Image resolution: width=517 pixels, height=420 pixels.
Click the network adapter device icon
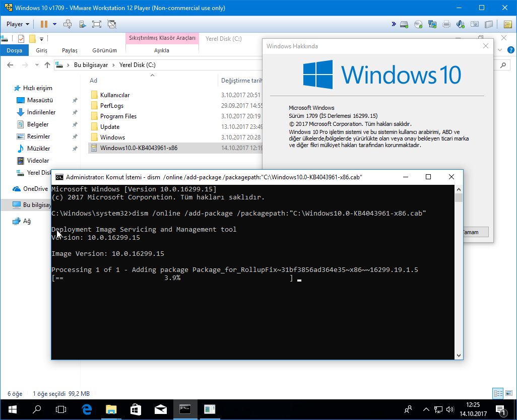click(432, 24)
